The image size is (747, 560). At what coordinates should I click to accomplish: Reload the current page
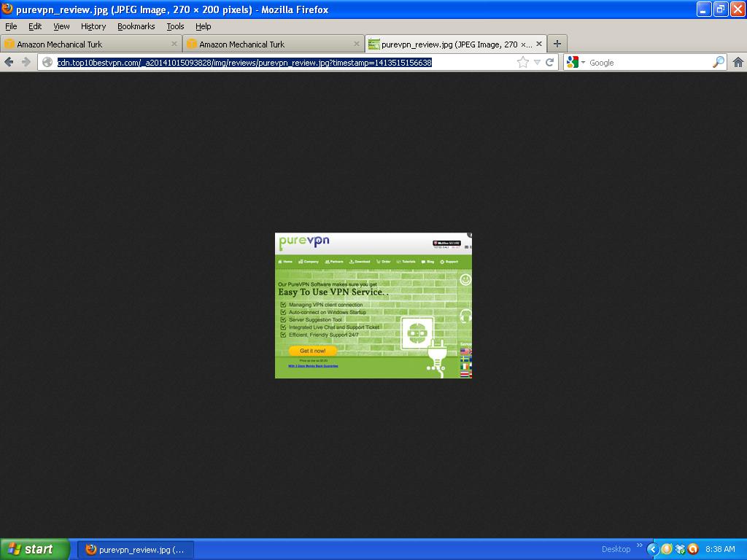pos(549,63)
